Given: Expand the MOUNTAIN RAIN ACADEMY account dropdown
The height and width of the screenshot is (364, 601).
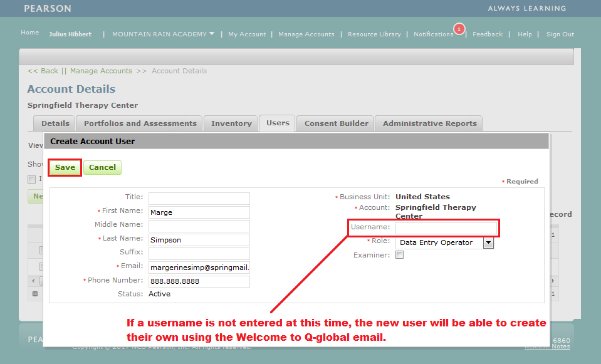Looking at the screenshot, I should click(162, 34).
